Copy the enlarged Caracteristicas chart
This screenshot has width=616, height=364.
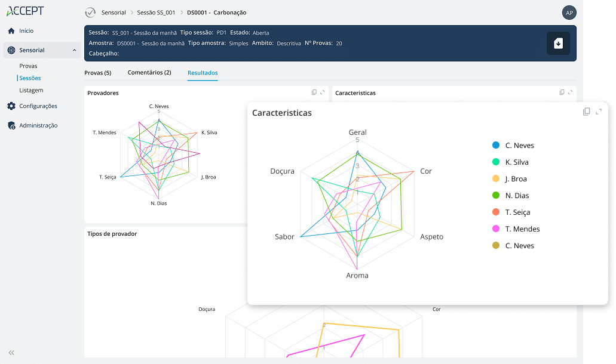point(587,112)
